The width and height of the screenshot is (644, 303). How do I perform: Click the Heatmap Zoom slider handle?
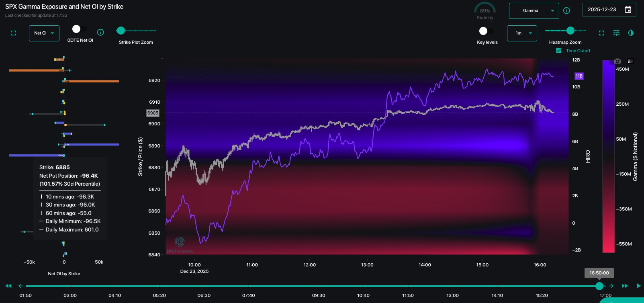pyautogui.click(x=570, y=31)
